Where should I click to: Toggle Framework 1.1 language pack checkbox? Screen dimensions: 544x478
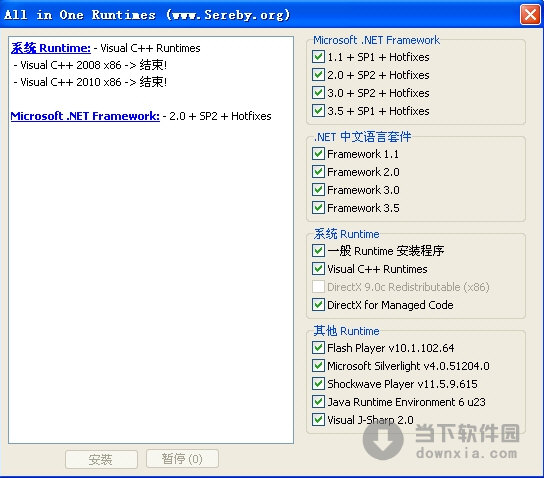318,154
